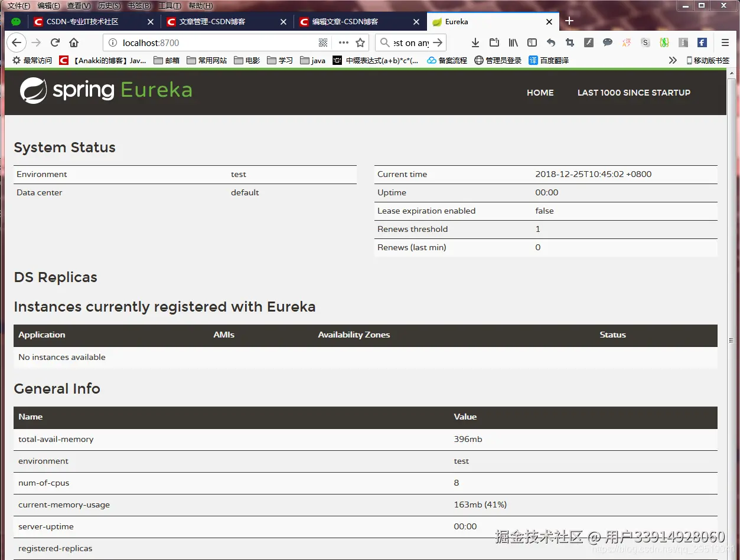
Task: Open the 编辑(E) menu
Action: tap(48, 6)
